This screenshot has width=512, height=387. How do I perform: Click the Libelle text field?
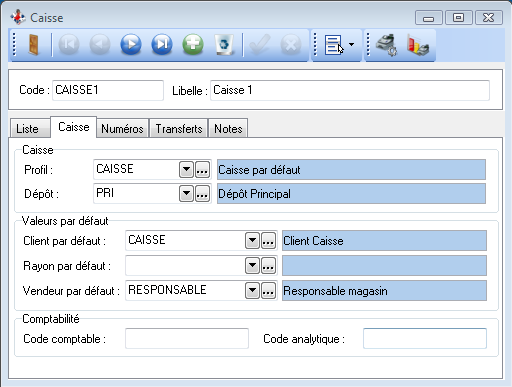tap(350, 90)
